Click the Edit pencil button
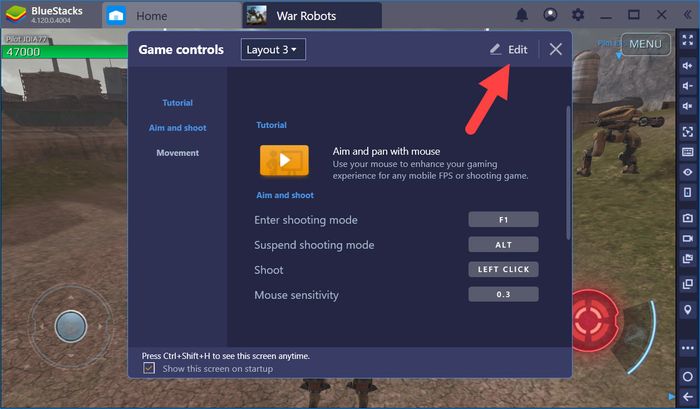 (508, 49)
